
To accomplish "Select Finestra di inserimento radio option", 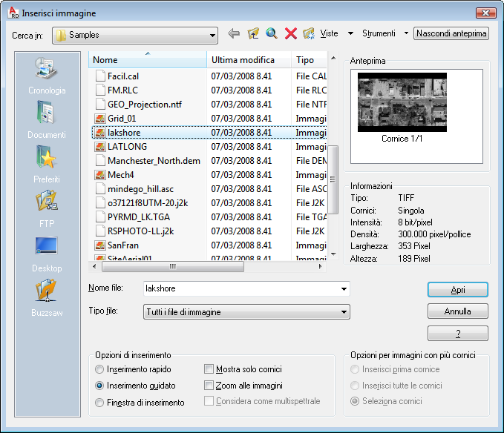I will 99,403.
